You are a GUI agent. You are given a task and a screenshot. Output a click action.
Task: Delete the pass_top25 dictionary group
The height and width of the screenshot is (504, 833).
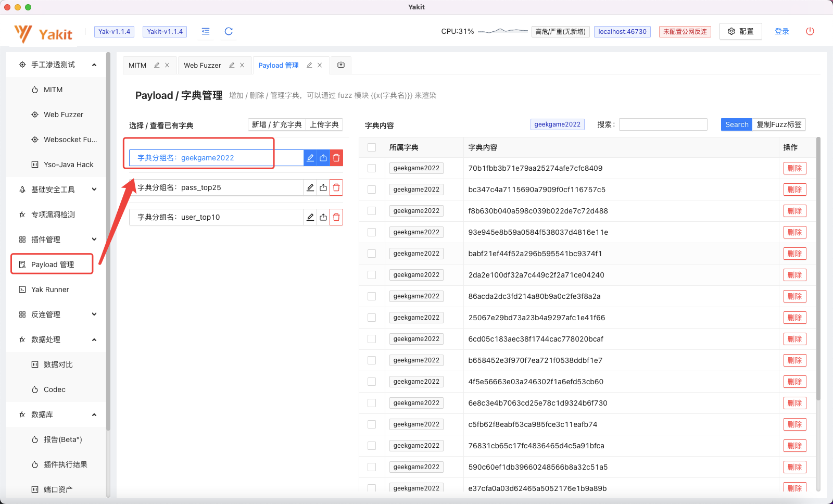336,187
